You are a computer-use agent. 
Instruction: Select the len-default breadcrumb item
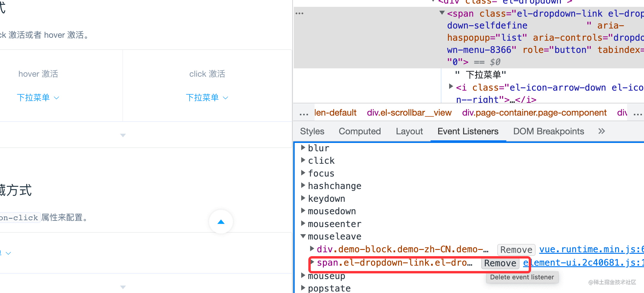[x=335, y=113]
